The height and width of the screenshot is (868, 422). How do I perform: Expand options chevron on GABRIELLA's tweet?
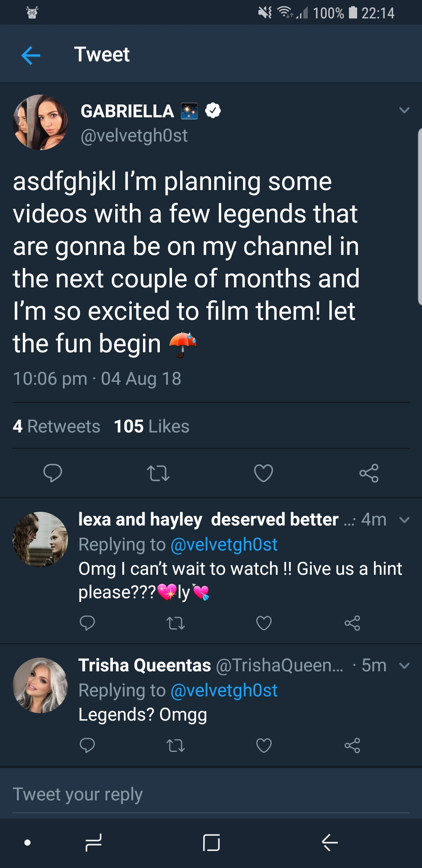pyautogui.click(x=404, y=110)
